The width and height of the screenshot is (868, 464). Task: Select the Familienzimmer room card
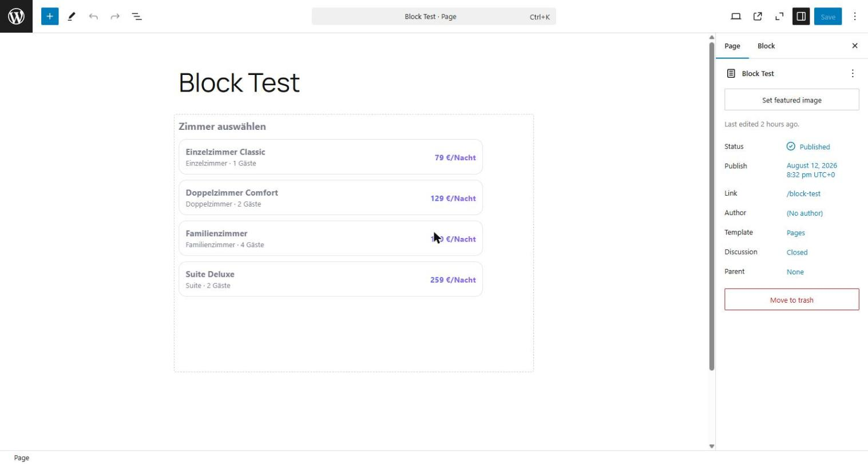331,238
